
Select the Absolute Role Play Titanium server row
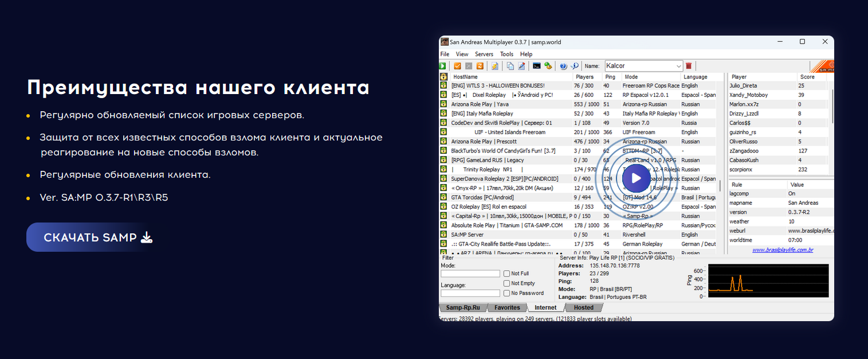[x=578, y=225]
